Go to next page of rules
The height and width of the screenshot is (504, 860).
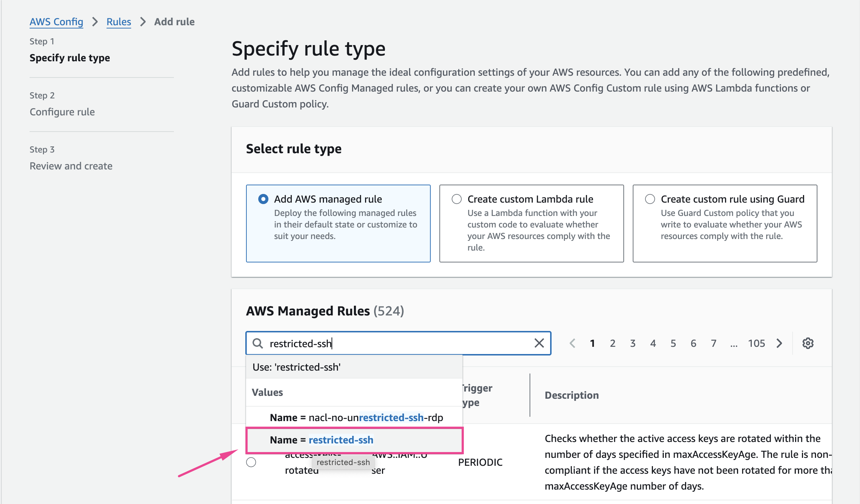780,343
